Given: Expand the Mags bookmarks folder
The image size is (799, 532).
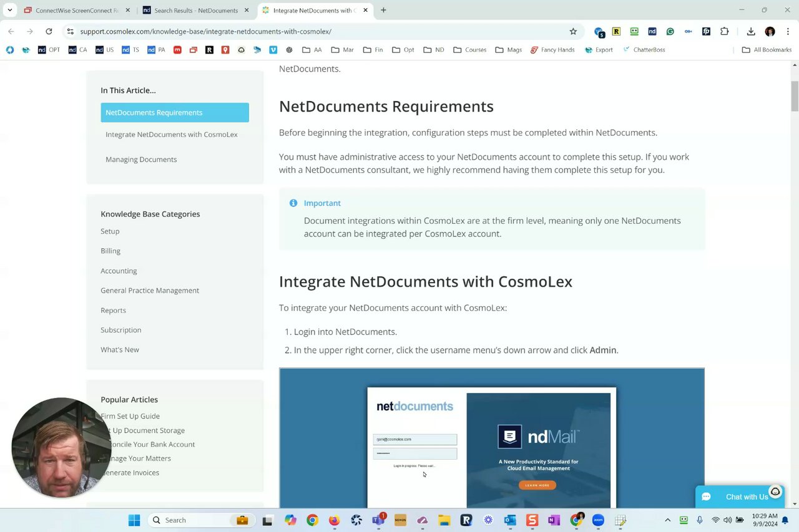Looking at the screenshot, I should pyautogui.click(x=509, y=50).
